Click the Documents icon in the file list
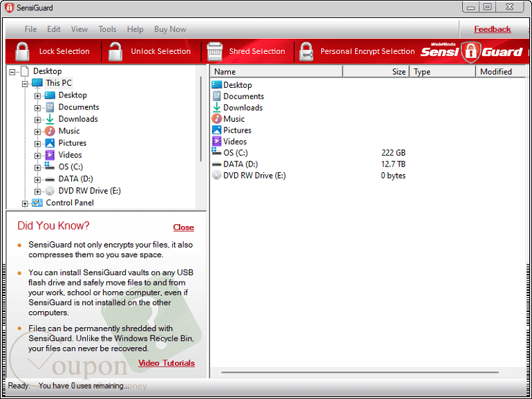532x399 pixels. pos(216,96)
